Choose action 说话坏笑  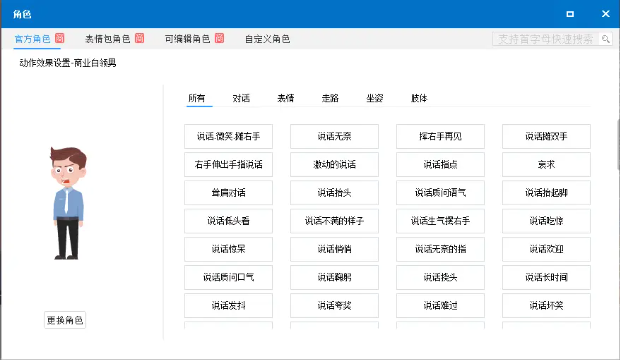[546, 305]
